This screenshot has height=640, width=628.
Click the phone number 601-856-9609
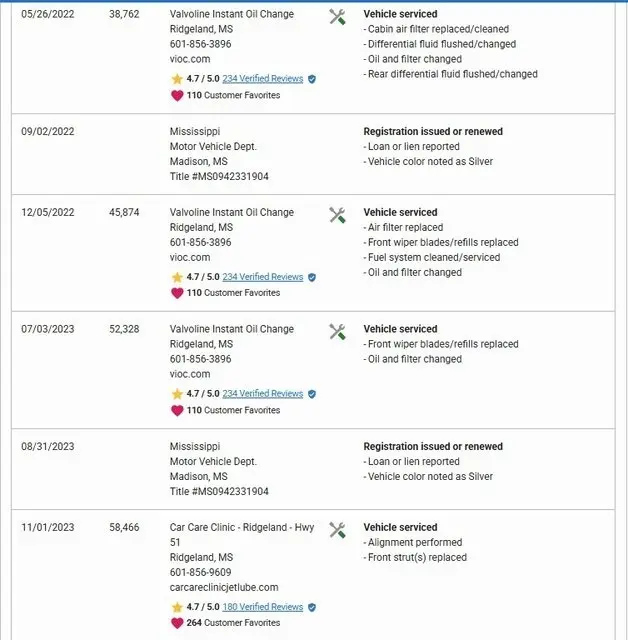pyautogui.click(x=200, y=572)
